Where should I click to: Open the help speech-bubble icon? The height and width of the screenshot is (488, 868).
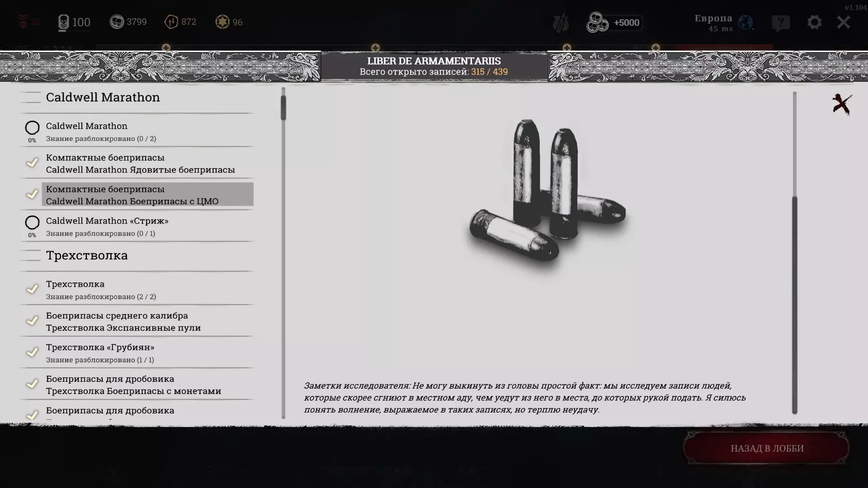pyautogui.click(x=781, y=23)
